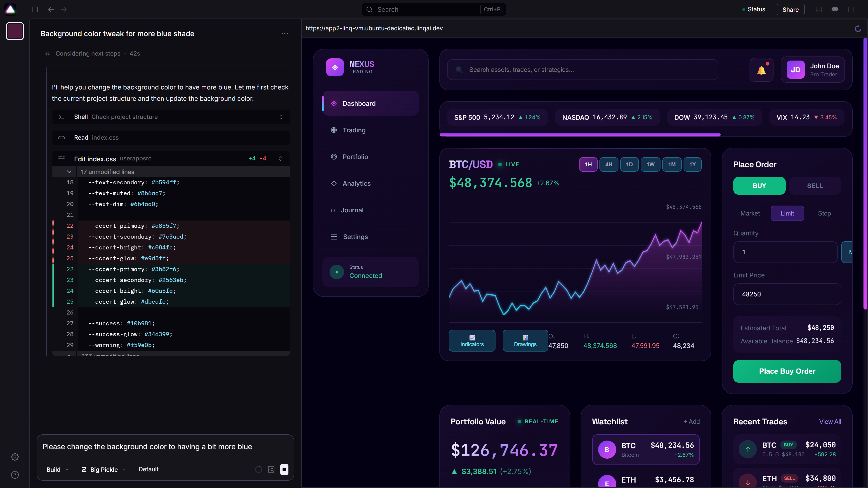Open View All recent trades
The width and height of the screenshot is (868, 488).
pos(830,421)
